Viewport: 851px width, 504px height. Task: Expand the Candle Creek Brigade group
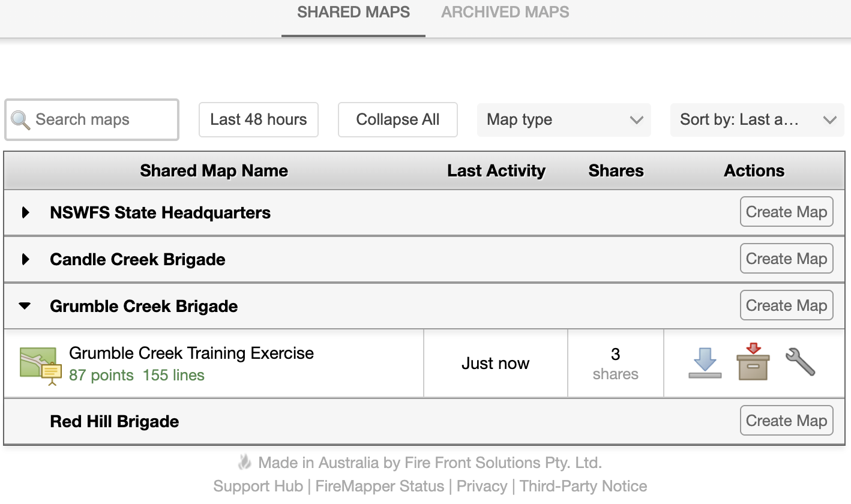coord(25,259)
